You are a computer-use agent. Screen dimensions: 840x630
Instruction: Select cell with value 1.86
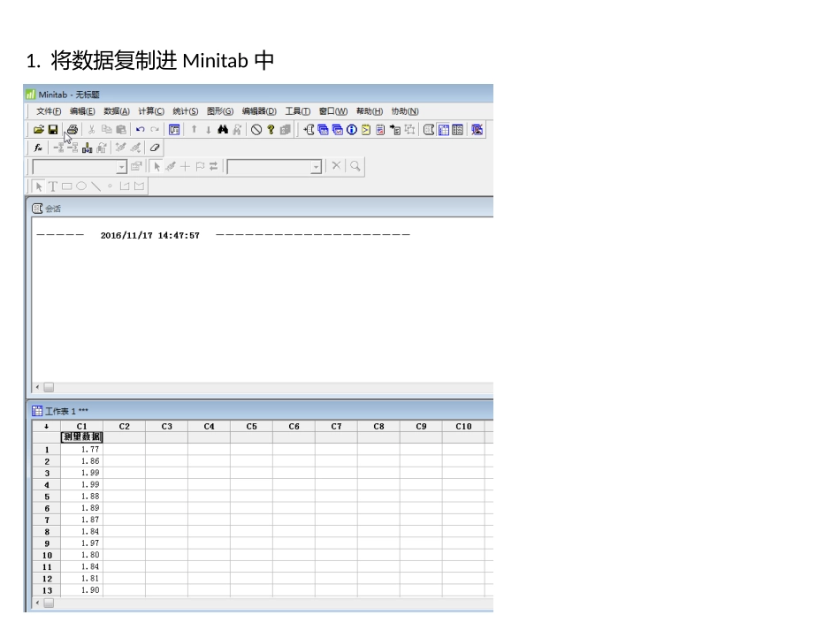(82, 461)
